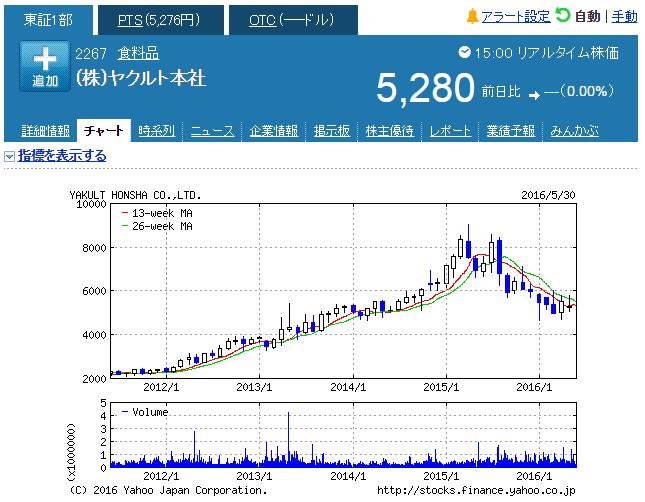Open the 詳細情報 tab

click(46, 131)
